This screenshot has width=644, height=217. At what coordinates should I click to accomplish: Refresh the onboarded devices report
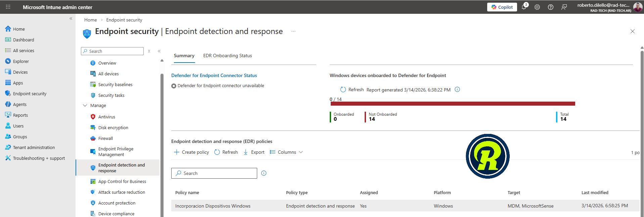pyautogui.click(x=352, y=89)
